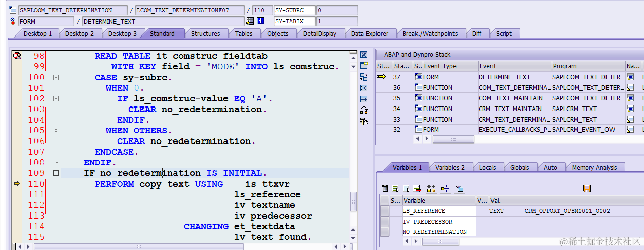Click the Event Type column header

click(x=450, y=66)
